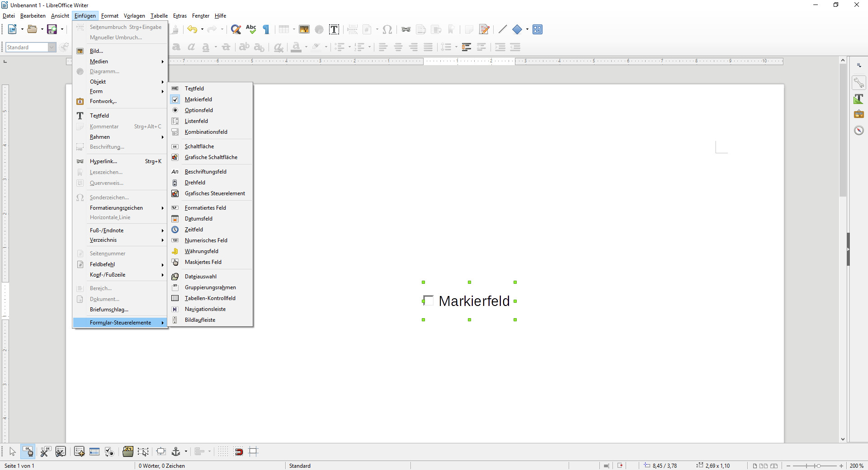Choose Datumsfeld from the submenu

[210, 219]
